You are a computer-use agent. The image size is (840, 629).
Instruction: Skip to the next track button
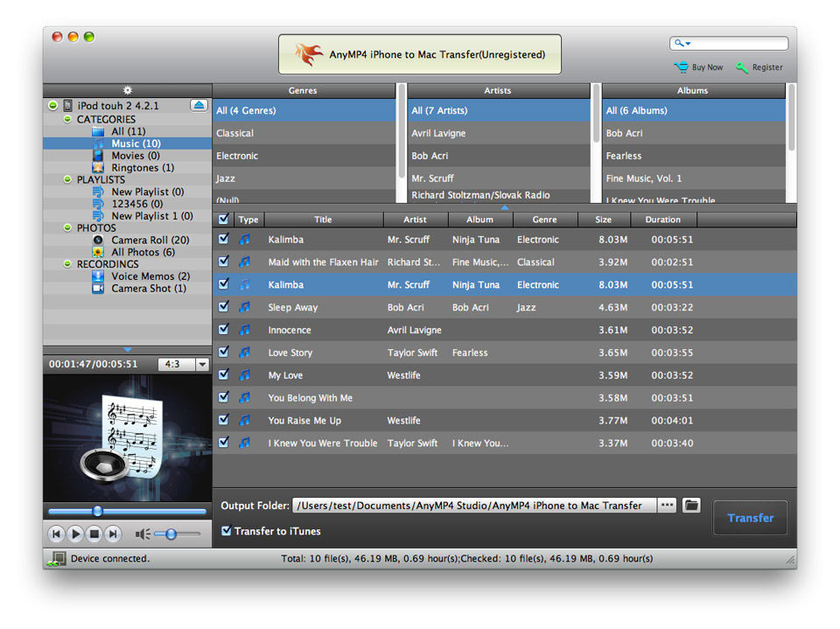[x=113, y=534]
